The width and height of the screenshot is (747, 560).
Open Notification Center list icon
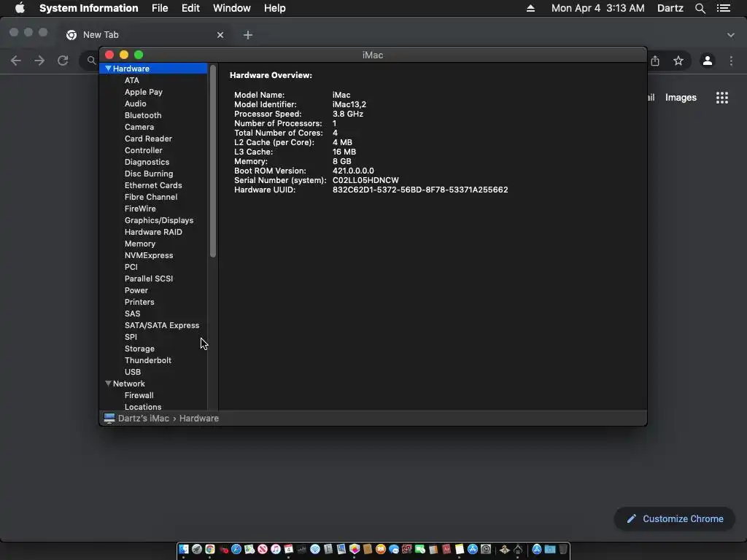coord(724,8)
